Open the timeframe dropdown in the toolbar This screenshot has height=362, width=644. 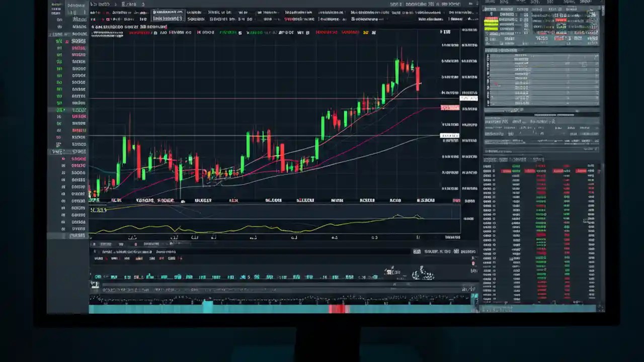[130, 19]
